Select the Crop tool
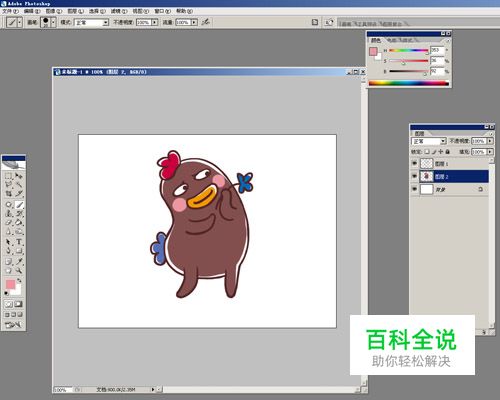Image resolution: width=500 pixels, height=400 pixels. 9,193
